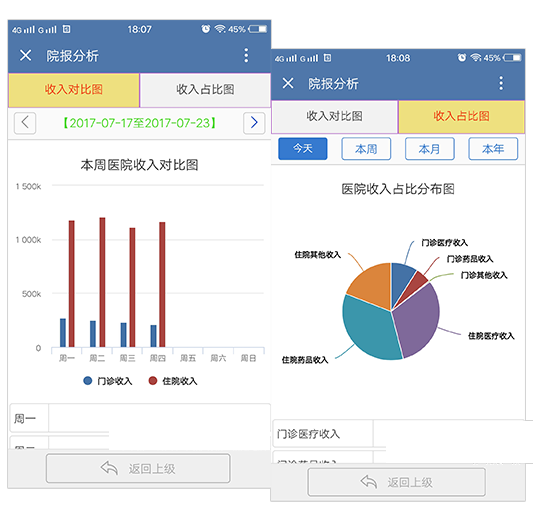The height and width of the screenshot is (520, 533).
Task: Go to the previous week with the left arrow
Action: (25, 123)
